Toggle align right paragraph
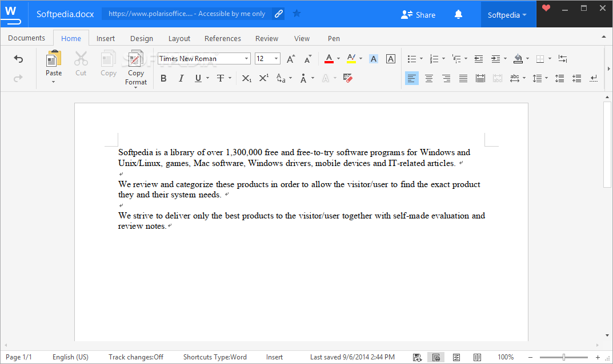This screenshot has width=613, height=364. [446, 79]
